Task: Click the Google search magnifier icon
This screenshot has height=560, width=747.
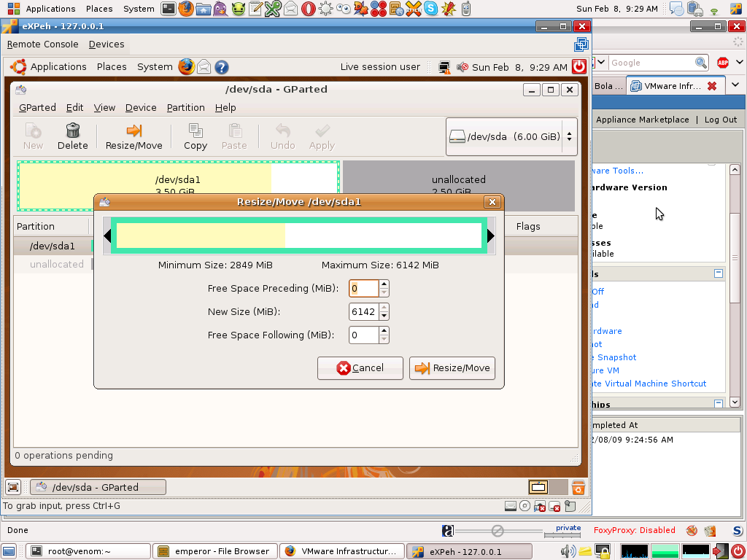Action: 701,63
